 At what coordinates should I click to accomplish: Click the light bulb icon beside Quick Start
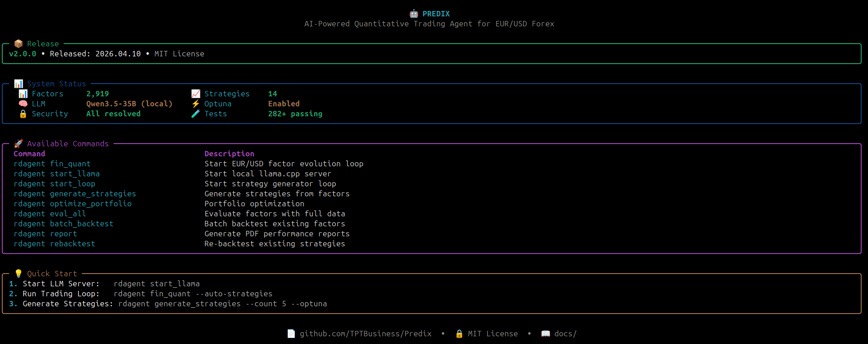(x=18, y=274)
